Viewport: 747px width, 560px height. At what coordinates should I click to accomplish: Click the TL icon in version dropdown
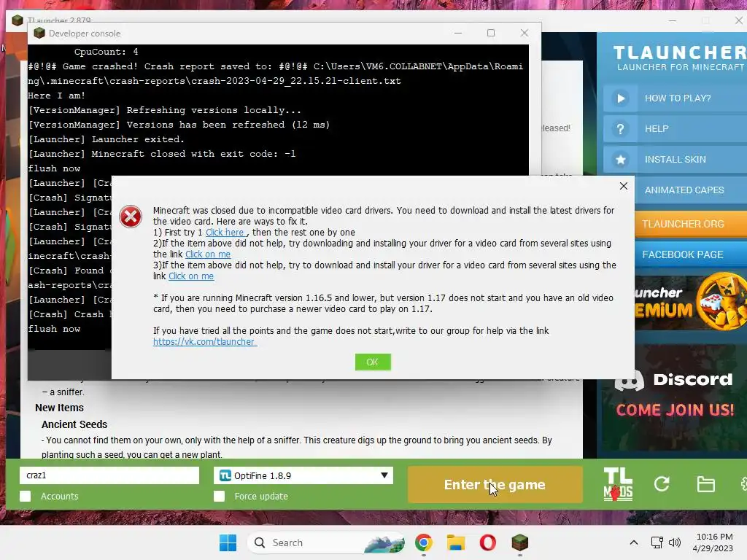225,475
